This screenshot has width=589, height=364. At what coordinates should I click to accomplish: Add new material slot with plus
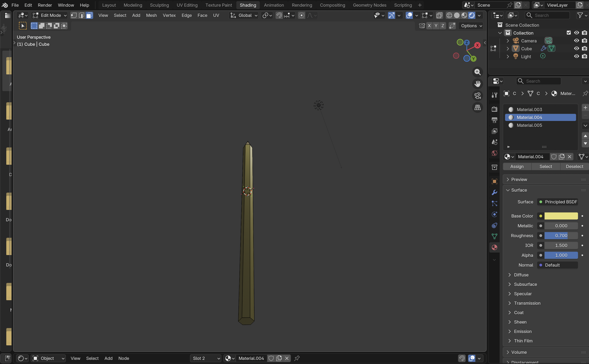coord(585,108)
